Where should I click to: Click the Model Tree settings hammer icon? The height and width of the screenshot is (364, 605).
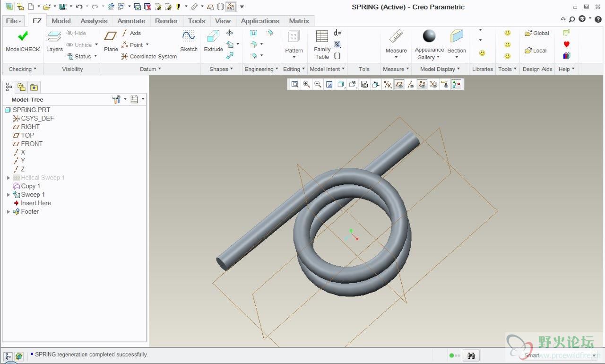(x=117, y=99)
